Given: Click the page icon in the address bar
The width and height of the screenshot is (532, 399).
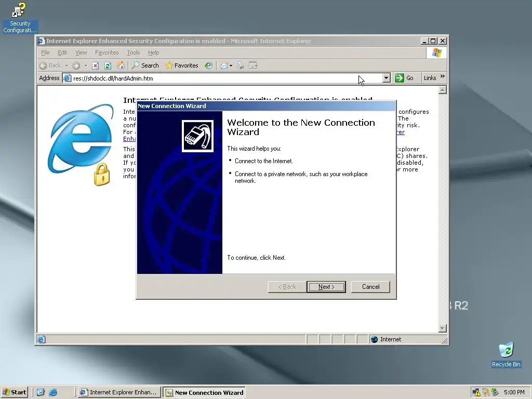Looking at the screenshot, I should tap(67, 78).
